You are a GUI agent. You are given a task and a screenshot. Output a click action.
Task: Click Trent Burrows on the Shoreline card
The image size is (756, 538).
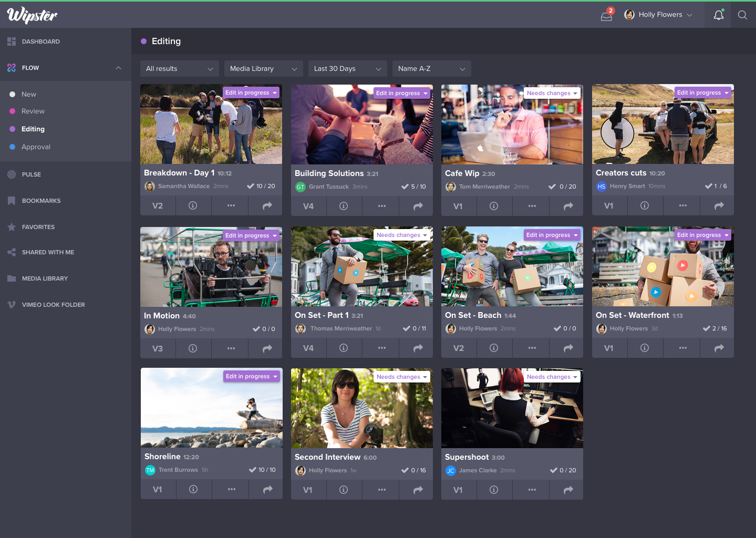[178, 470]
